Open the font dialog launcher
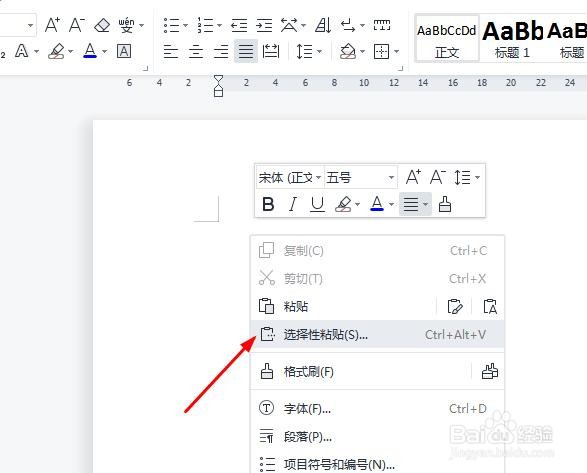 point(146,69)
